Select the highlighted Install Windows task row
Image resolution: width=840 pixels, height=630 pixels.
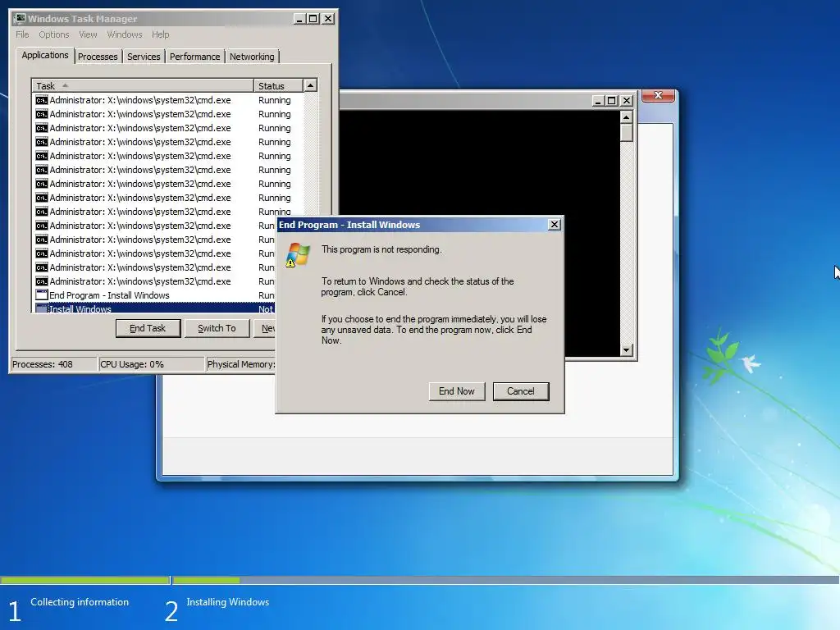(x=154, y=308)
